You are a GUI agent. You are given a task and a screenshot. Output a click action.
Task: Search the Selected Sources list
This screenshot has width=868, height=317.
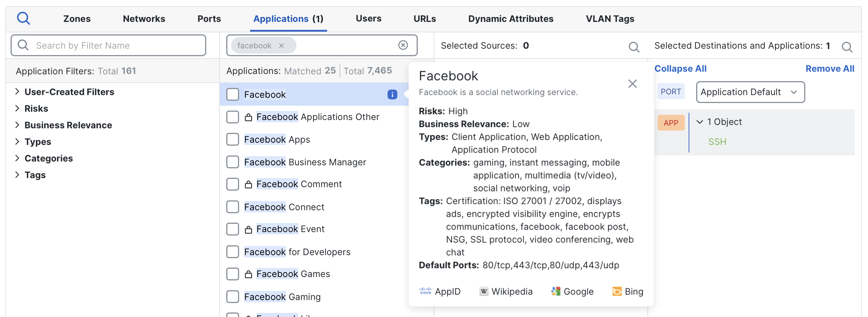[634, 47]
